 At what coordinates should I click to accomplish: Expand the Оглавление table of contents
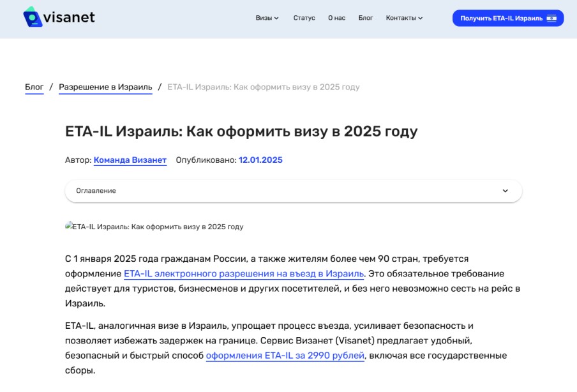pos(293,191)
